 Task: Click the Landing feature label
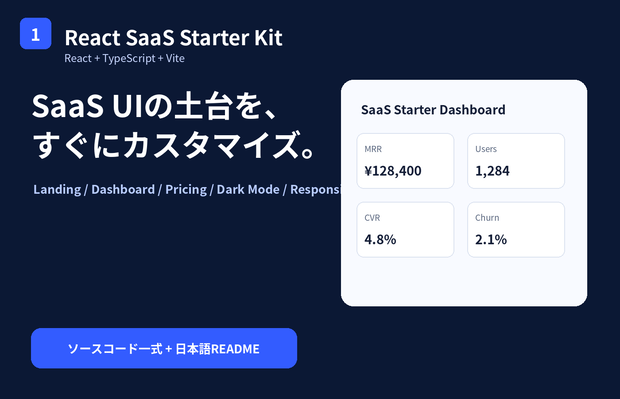pos(57,189)
